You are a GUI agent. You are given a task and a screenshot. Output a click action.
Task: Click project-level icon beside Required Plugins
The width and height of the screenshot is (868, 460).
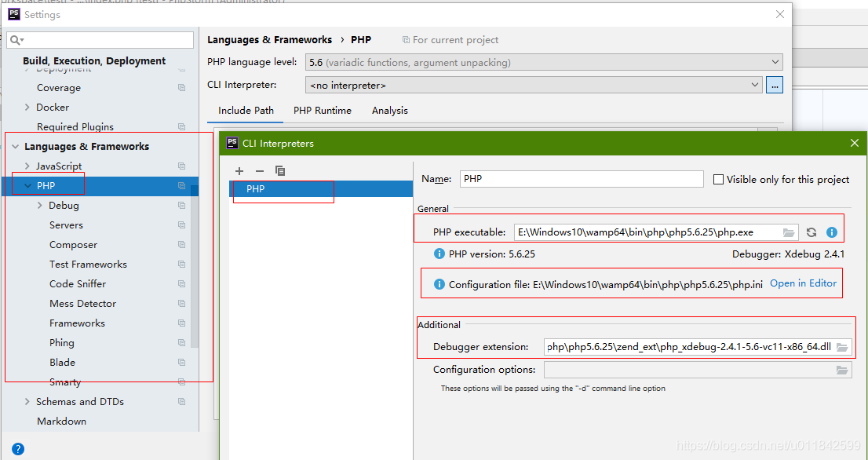coord(181,126)
